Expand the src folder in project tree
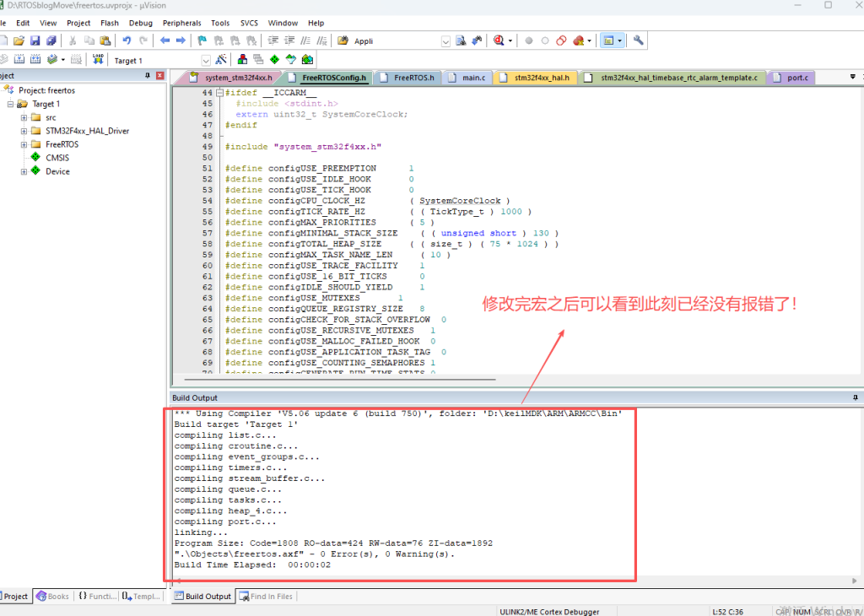The image size is (864, 616). (x=24, y=118)
